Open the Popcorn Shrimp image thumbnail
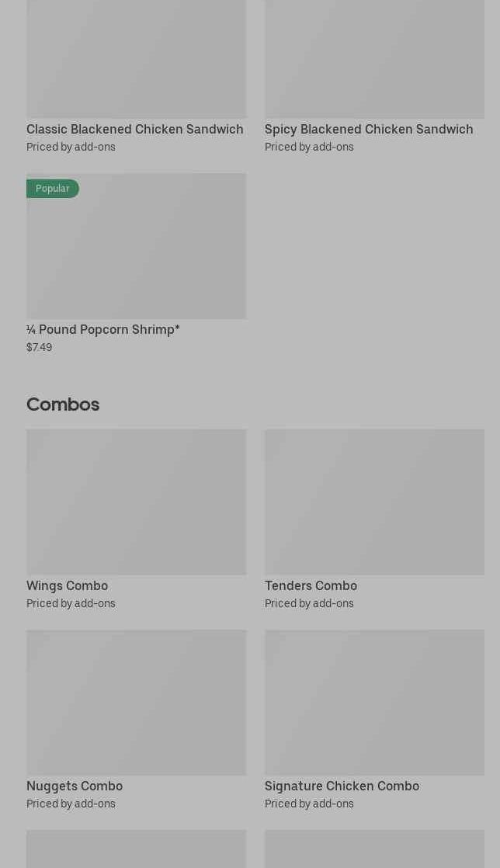 [136, 246]
